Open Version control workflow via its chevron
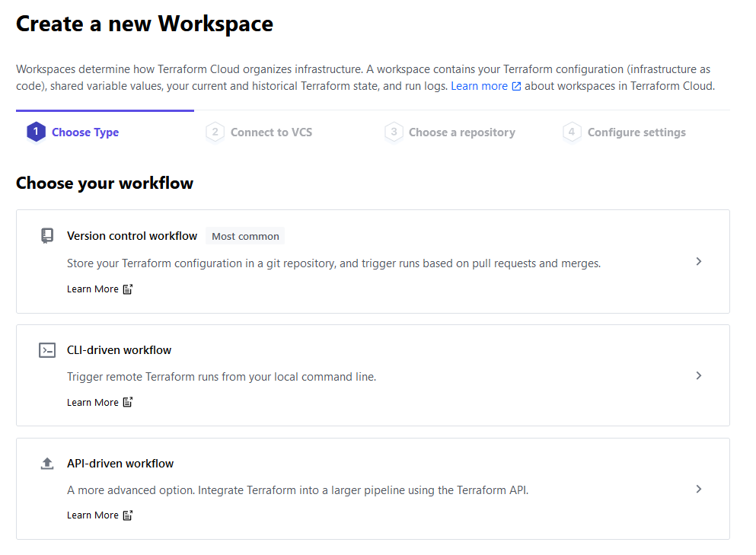 point(699,261)
